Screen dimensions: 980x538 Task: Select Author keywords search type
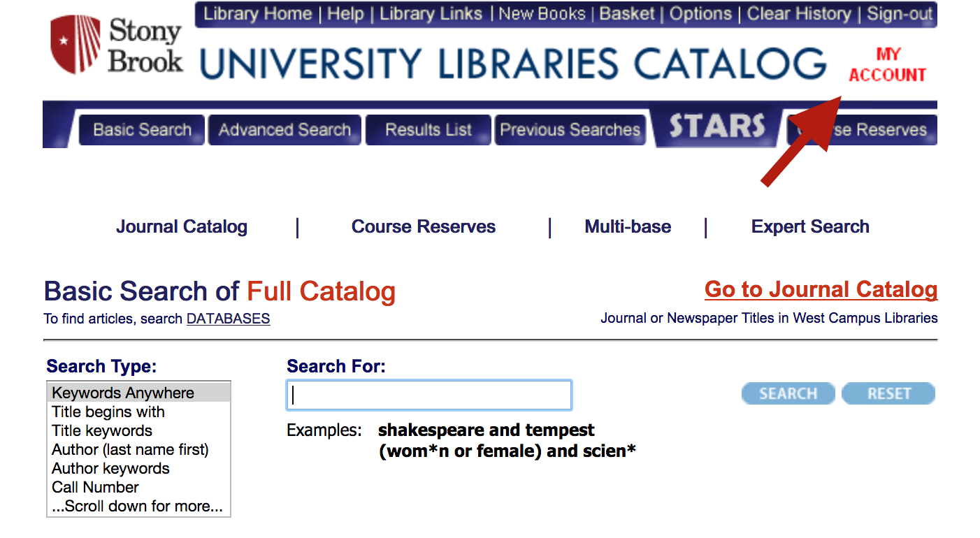[x=138, y=468]
